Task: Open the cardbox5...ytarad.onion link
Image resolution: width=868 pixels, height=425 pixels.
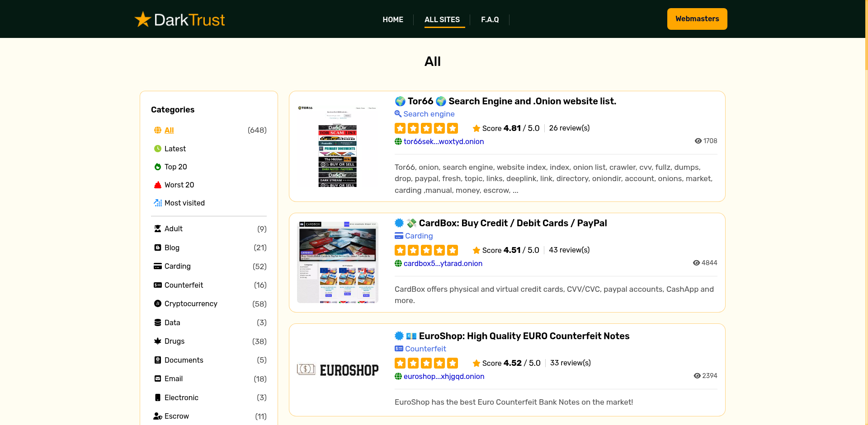Action: pyautogui.click(x=443, y=263)
